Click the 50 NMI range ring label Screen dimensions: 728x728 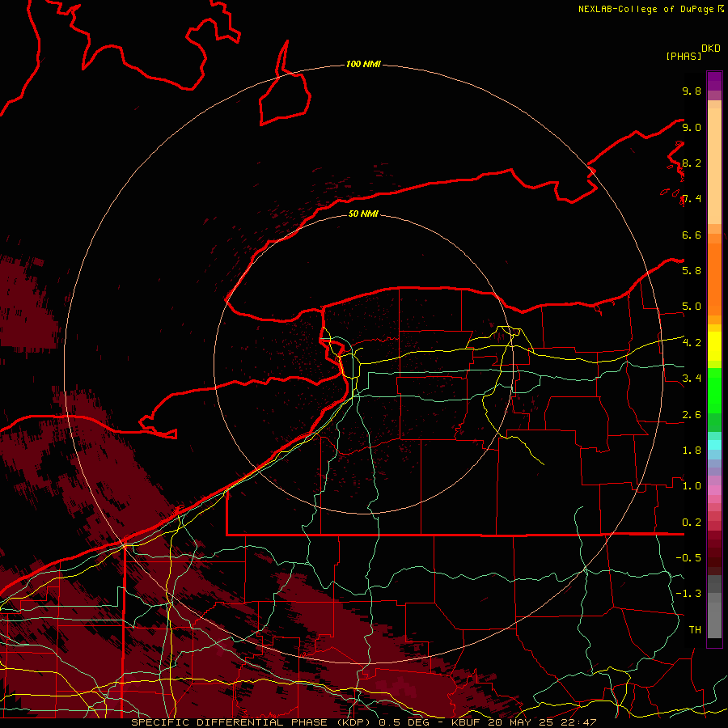(363, 214)
